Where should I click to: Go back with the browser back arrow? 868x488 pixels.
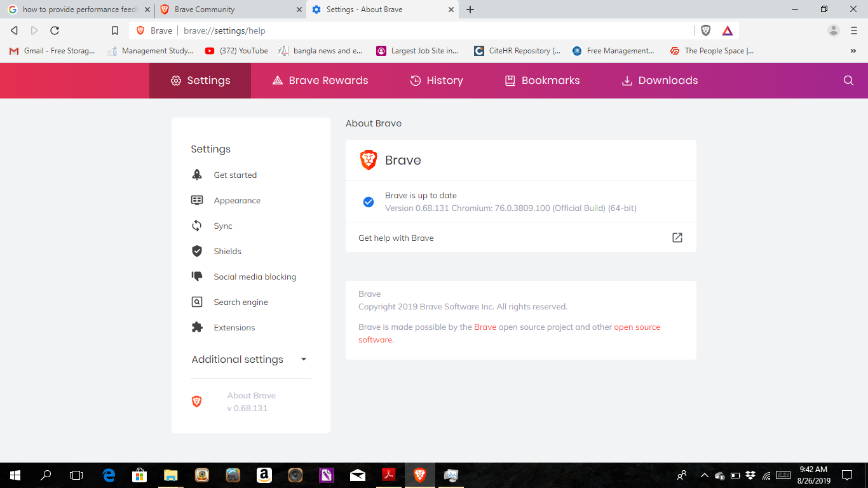(14, 30)
